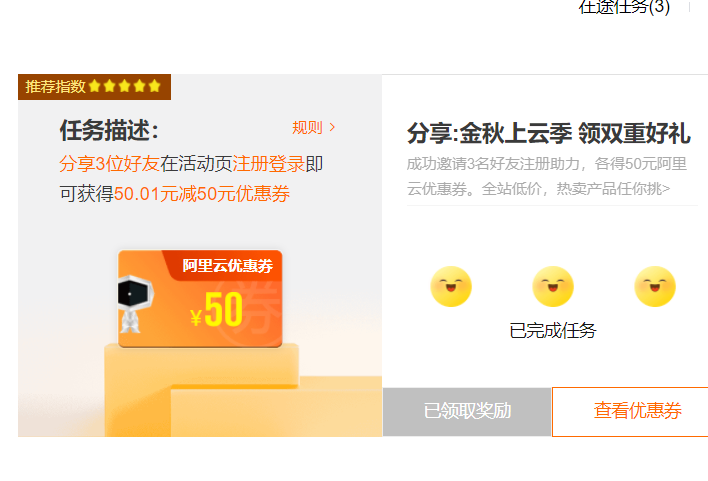Viewport: 708px width, 481px height.
Task: Click the 任务描述 heading
Action: [x=109, y=130]
